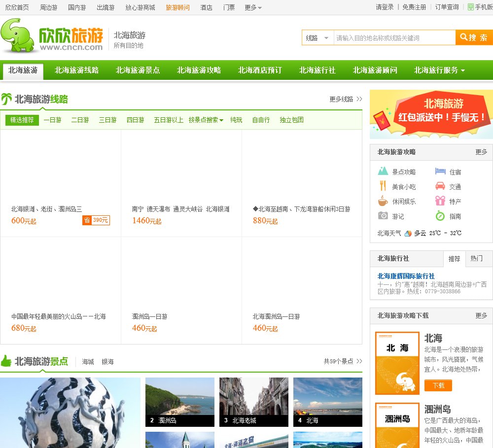Open the globe sculpture attraction image

click(70, 413)
